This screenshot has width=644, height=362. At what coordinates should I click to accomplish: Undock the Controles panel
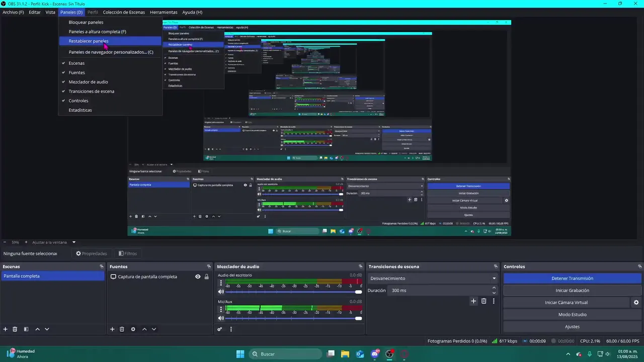pyautogui.click(x=638, y=266)
